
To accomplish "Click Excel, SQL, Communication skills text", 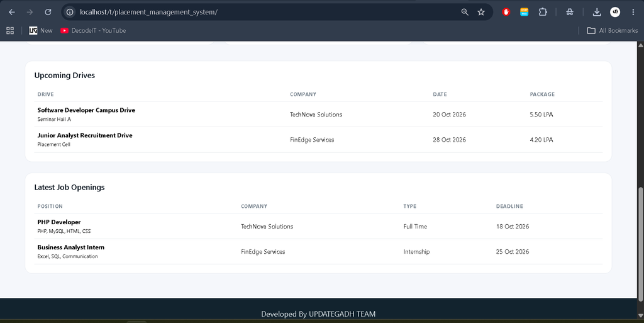I will pos(68,256).
